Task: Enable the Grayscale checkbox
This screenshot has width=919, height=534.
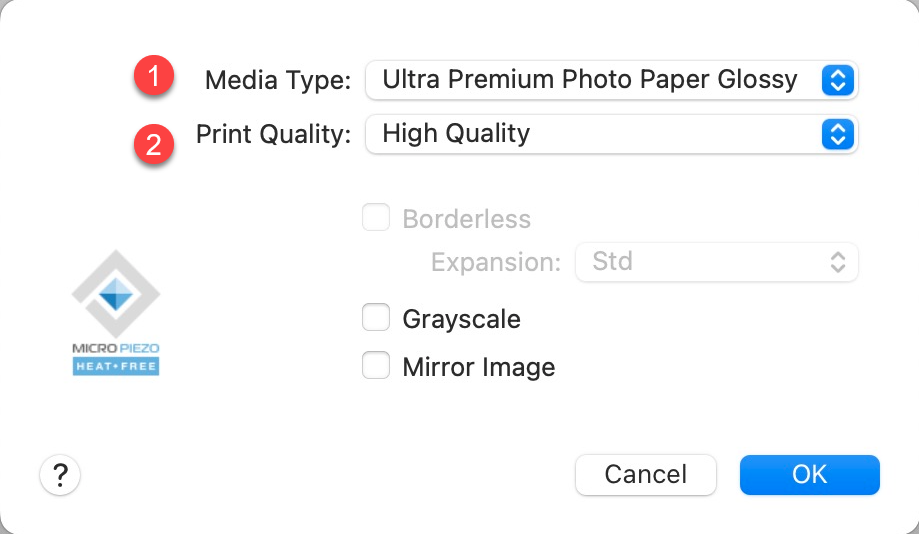Action: click(x=376, y=319)
